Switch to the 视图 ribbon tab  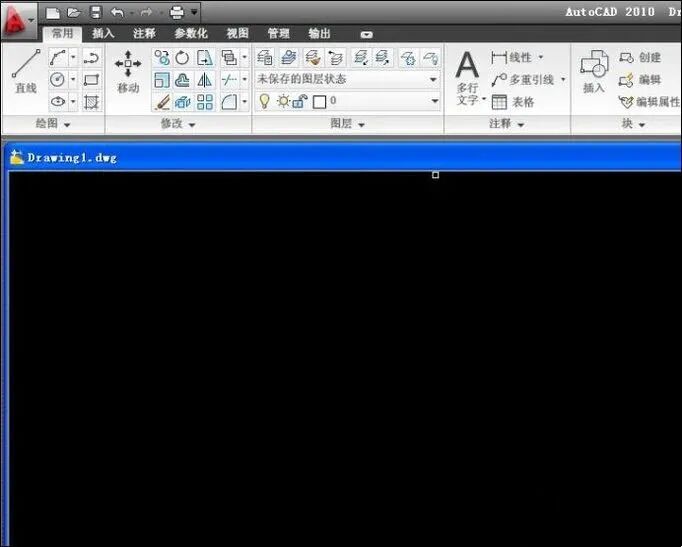click(x=237, y=33)
